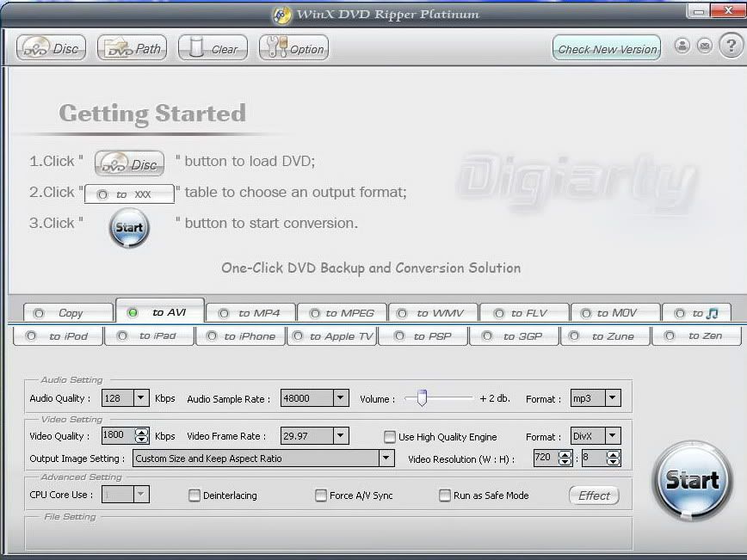Click the '+ 2 db.' volume value

coord(495,398)
